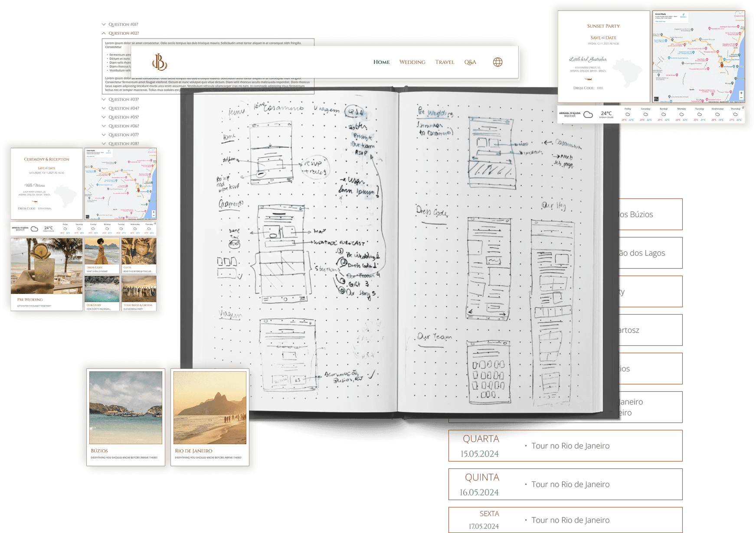
Task: Expand Question #08
Action: (120, 144)
